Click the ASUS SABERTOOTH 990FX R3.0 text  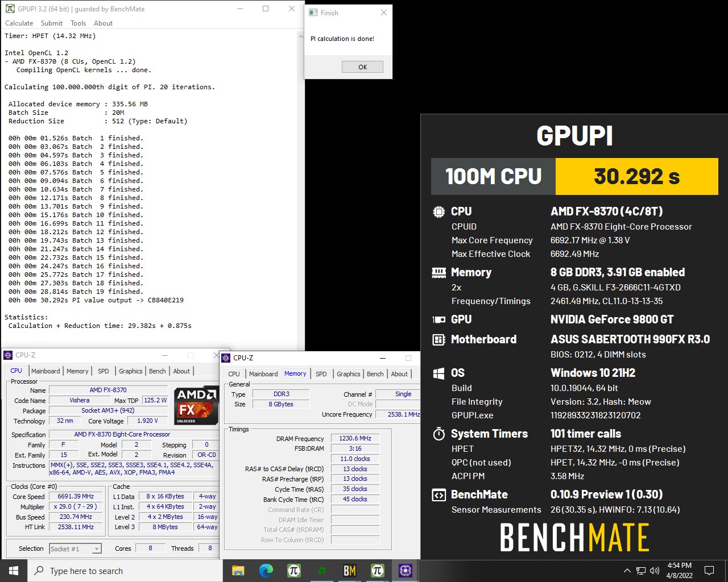[x=630, y=339]
